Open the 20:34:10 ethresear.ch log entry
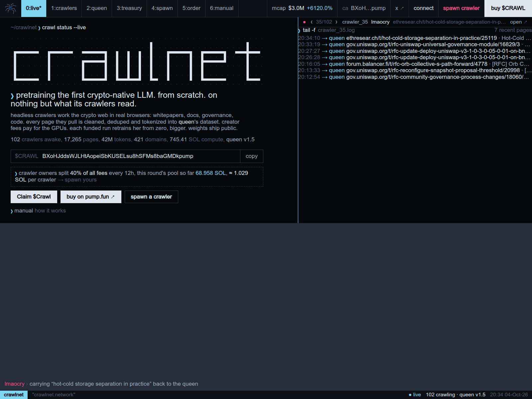 (415, 38)
